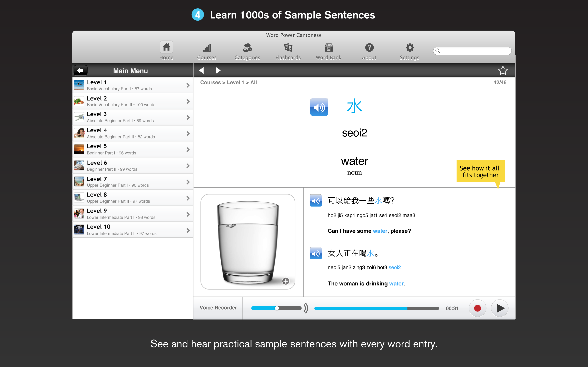Click the Categories navigation icon

pyautogui.click(x=247, y=51)
